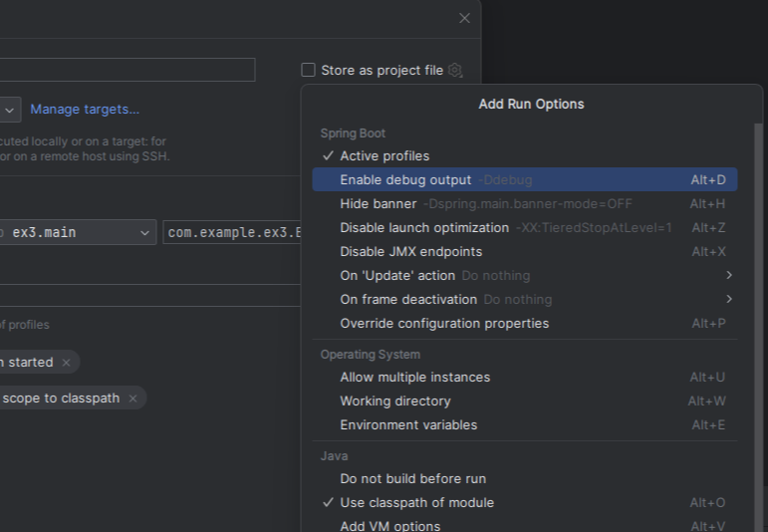Open Manage targets link
Screen dimensions: 768x532
pos(85,109)
